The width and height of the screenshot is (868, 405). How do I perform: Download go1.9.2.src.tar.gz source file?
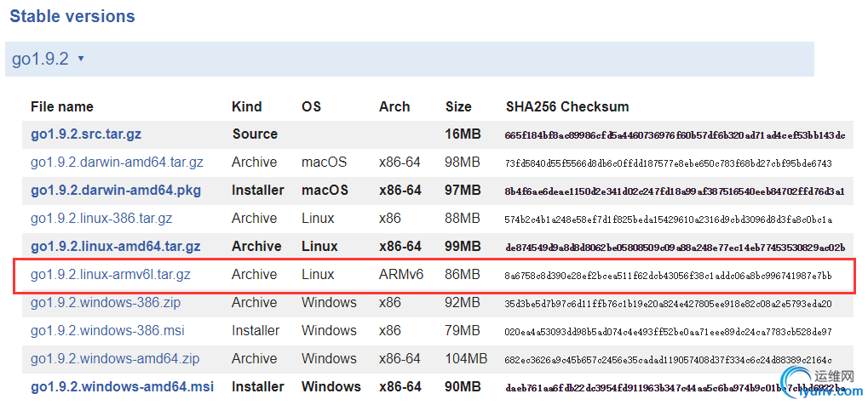[99, 134]
